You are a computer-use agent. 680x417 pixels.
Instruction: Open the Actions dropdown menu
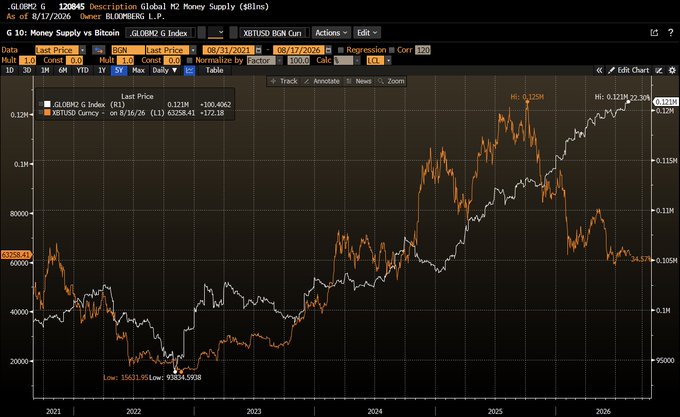point(331,33)
